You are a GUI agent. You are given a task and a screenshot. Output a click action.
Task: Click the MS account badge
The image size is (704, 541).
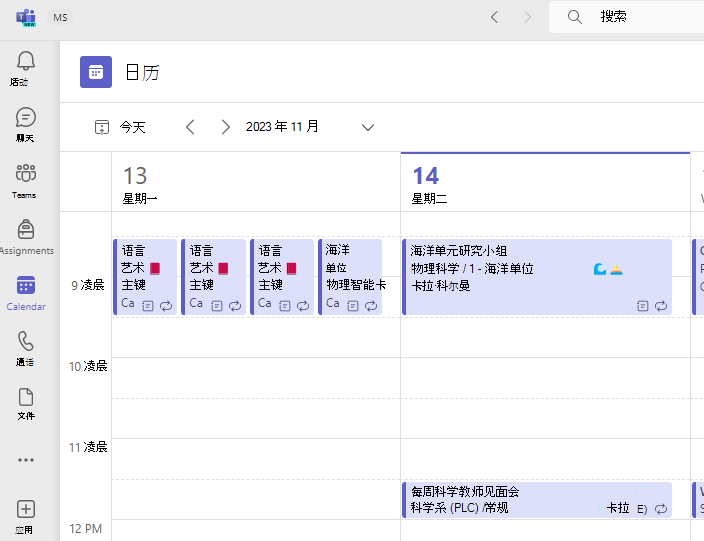60,18
